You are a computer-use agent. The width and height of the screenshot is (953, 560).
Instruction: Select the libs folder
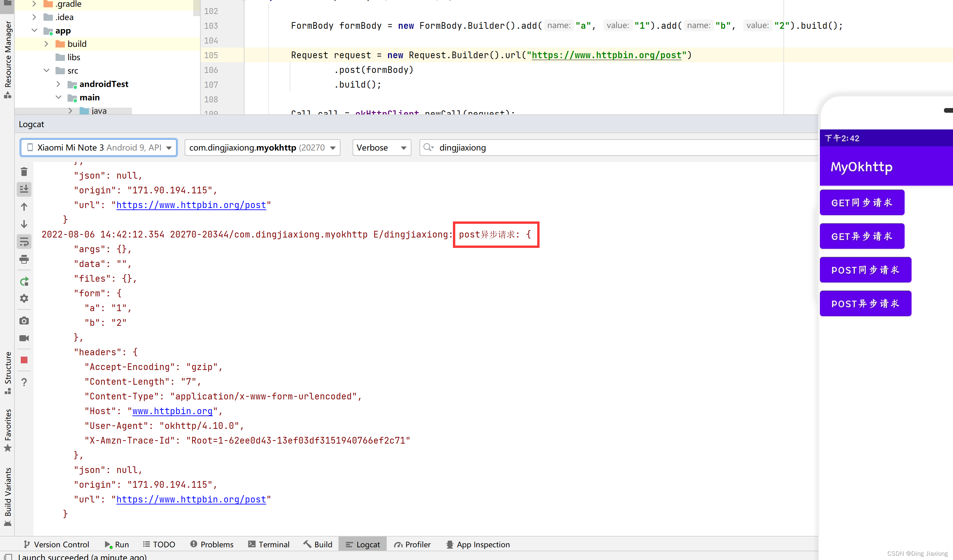(68, 57)
